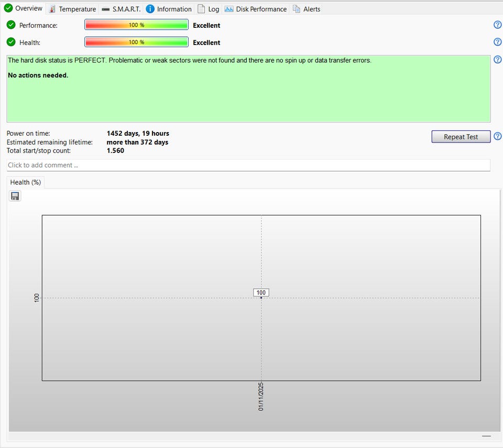Switch to the S.M.A.R.T. tab
Screen dimensions: 503x448
(121, 9)
